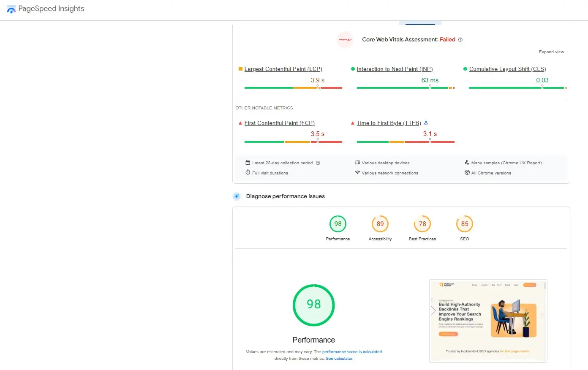Open help icon beside Core Web Vitals Assessment
The image size is (588, 370).
460,40
